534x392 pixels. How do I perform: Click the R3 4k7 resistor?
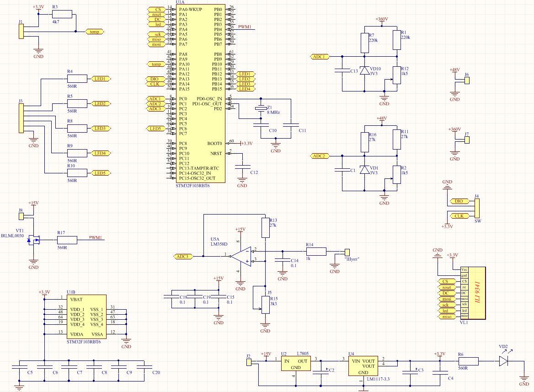tap(62, 14)
